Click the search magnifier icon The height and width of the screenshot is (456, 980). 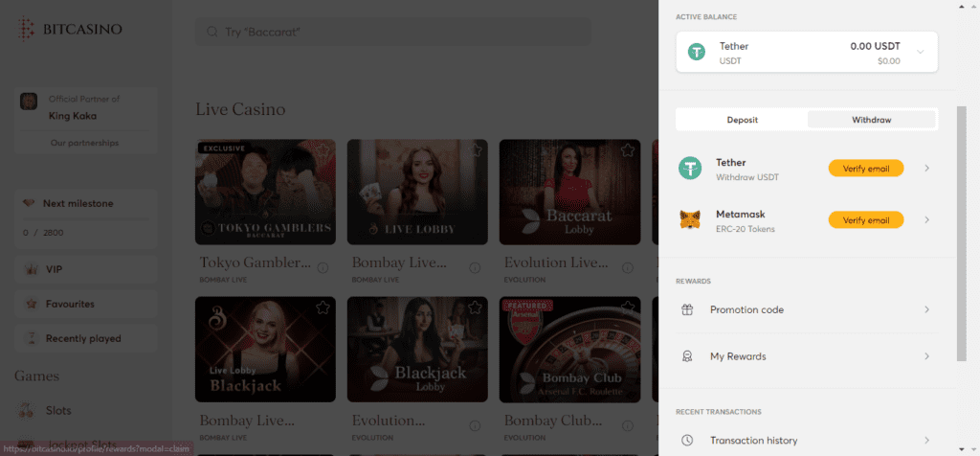tap(212, 32)
